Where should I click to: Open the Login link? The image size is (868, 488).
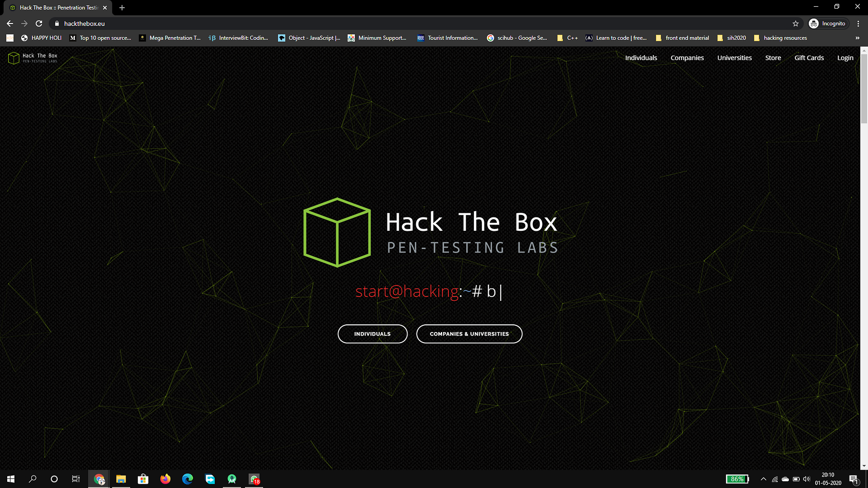pos(845,58)
